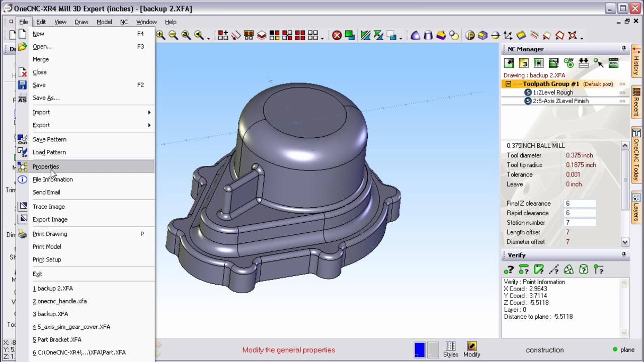The image size is (644, 362).
Task: Select Properties in the File menu
Action: 46,166
